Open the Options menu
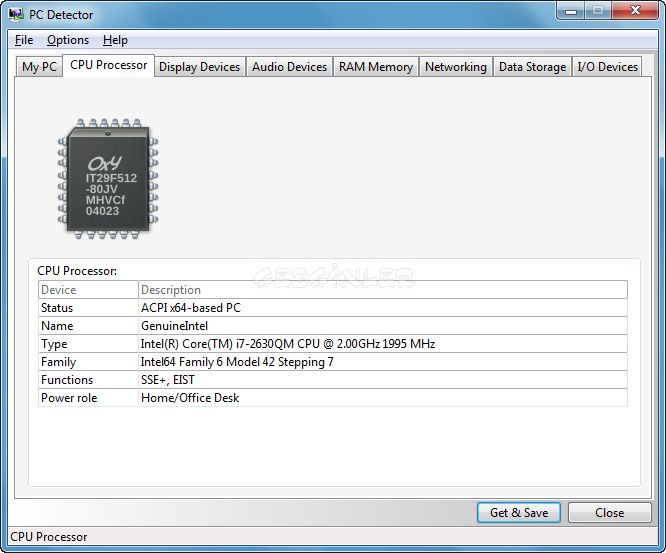The height and width of the screenshot is (553, 666). 68,40
